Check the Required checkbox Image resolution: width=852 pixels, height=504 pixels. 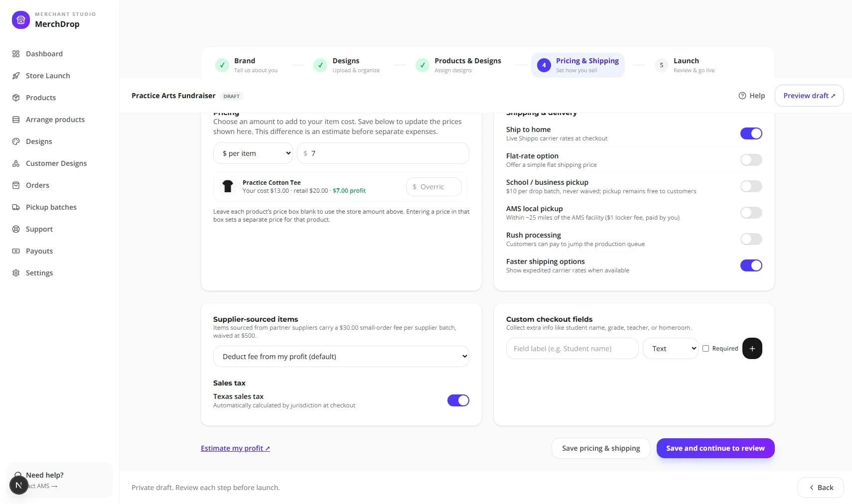coord(706,349)
